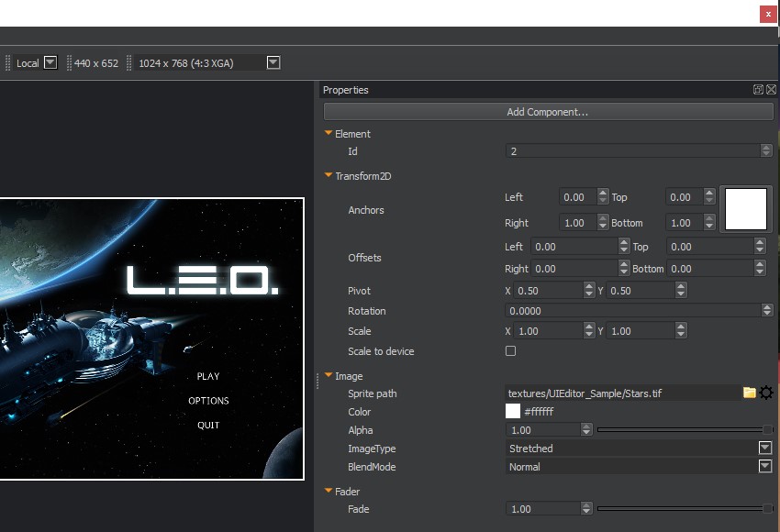Click the stepper arrows on Id field
780x532 pixels.
tap(766, 151)
